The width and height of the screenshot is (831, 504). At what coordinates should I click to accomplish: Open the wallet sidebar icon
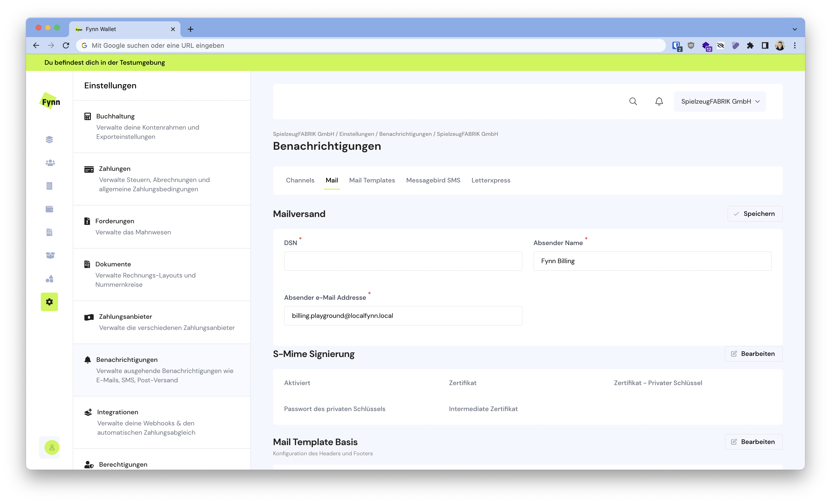click(x=50, y=209)
